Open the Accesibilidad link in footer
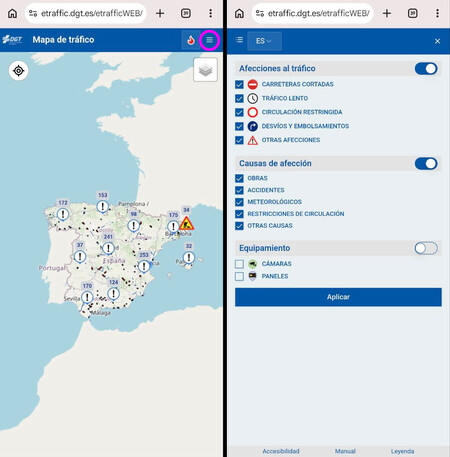This screenshot has width=450, height=457. coord(281,451)
